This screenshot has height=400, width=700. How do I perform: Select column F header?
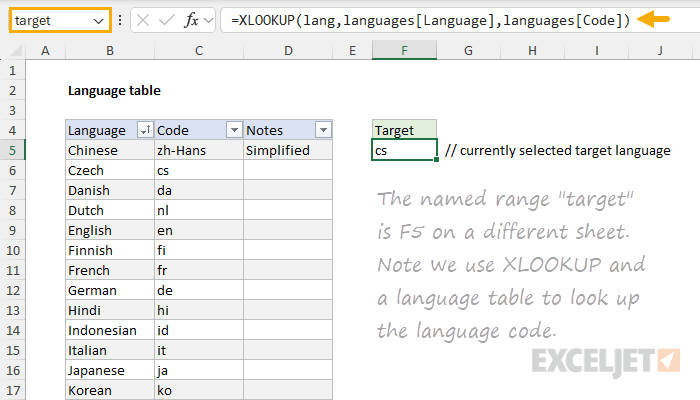(x=404, y=50)
